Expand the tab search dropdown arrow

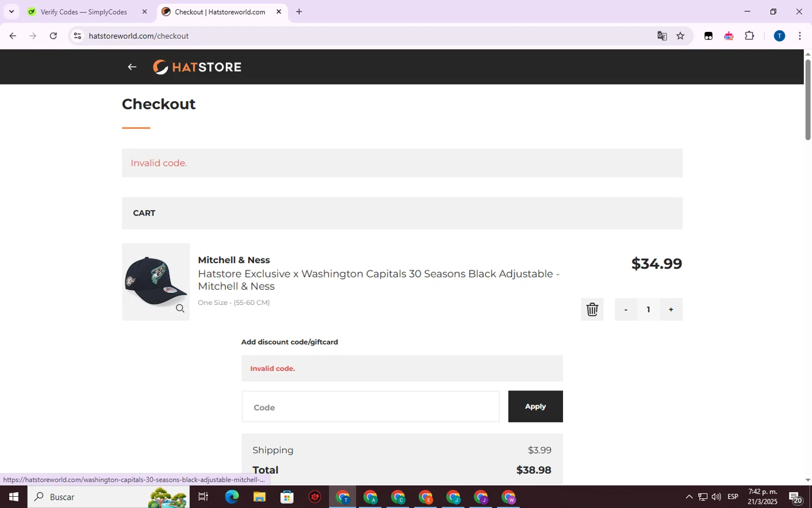11,12
